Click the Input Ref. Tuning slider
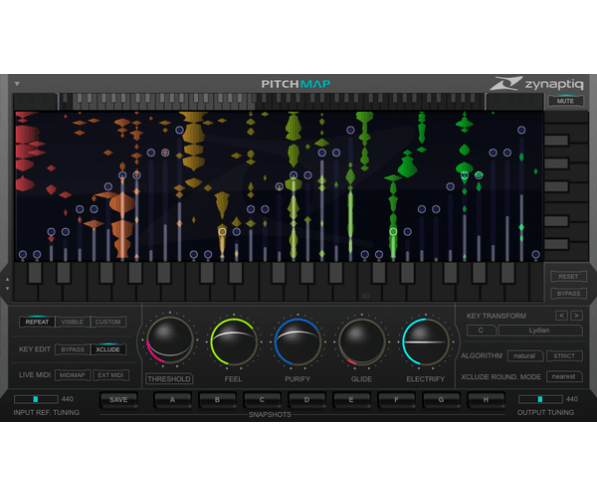Viewport: 597px width, 497px height. point(36,399)
